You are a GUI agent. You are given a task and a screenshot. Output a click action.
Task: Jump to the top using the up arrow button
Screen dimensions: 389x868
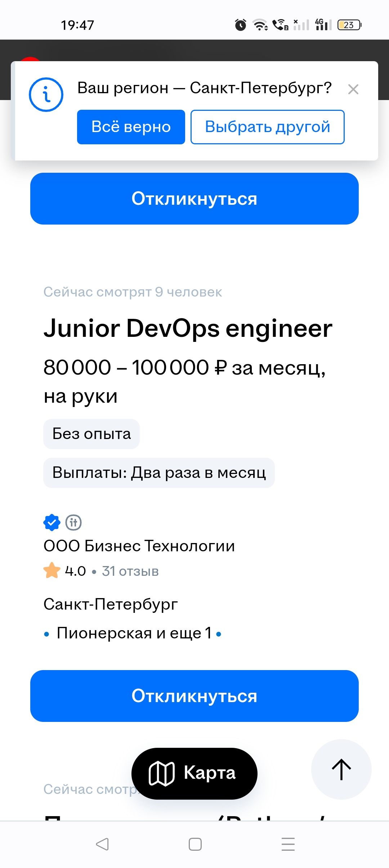tap(341, 769)
